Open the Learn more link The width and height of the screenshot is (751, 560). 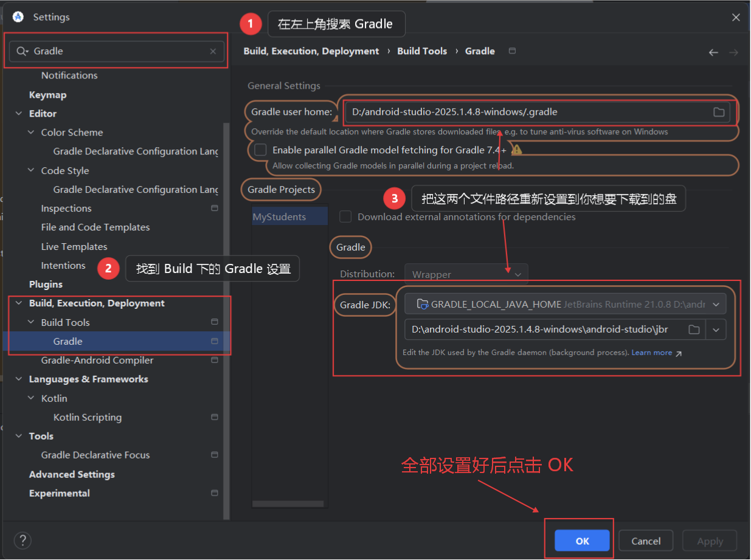coord(652,353)
